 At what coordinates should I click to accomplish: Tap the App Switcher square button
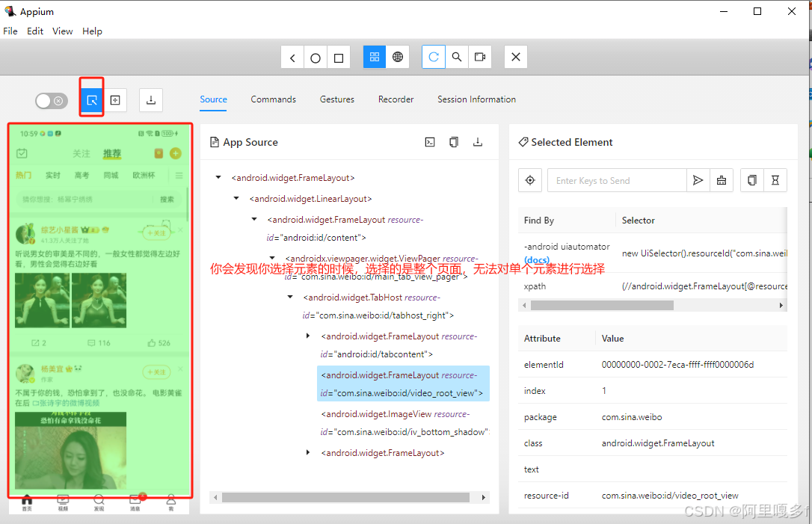coord(339,58)
